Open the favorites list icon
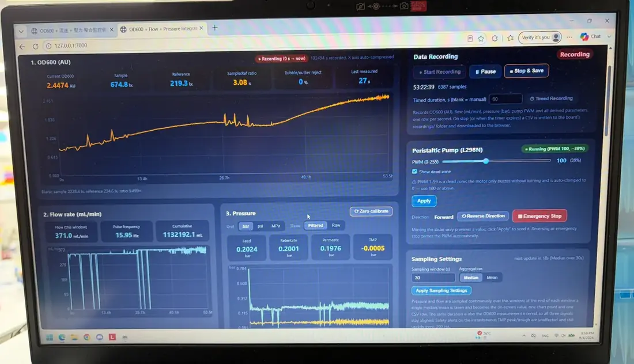634x364 pixels. (x=510, y=38)
